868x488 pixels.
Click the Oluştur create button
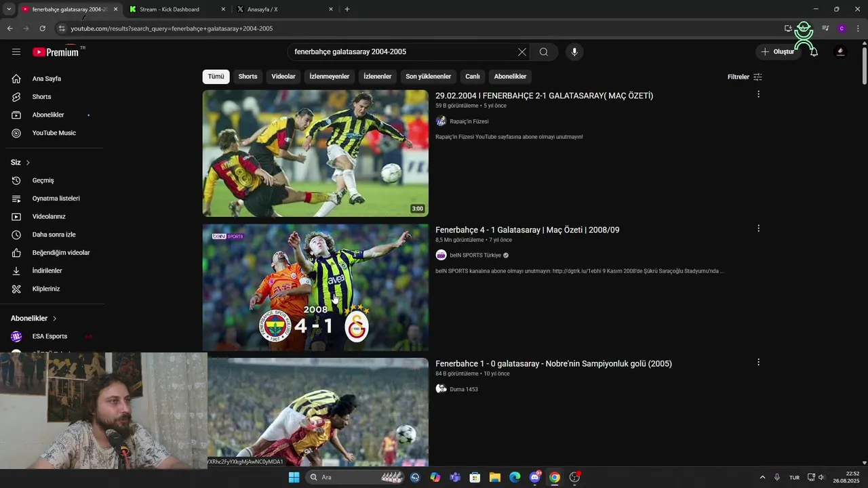click(x=777, y=52)
